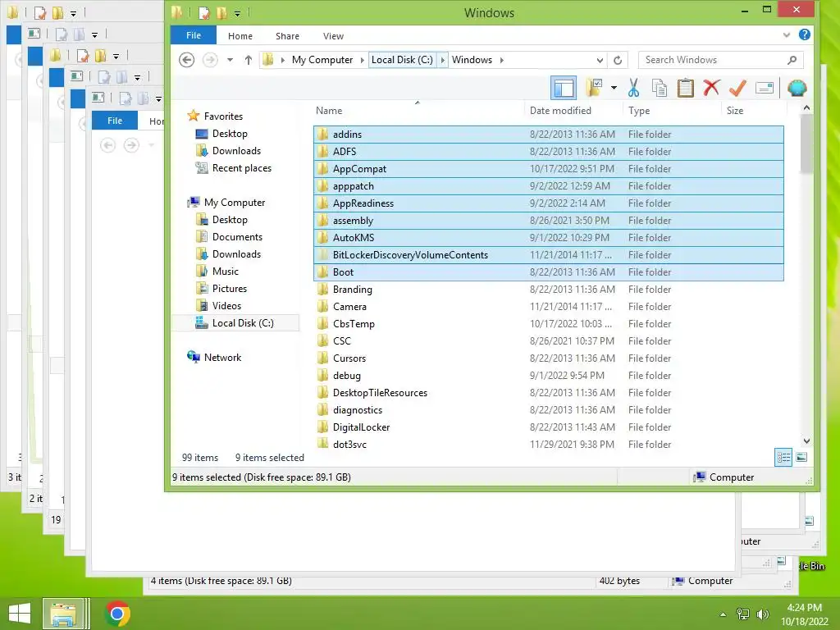Click the file list vertical scrollbar thumb
Image resolution: width=840 pixels, height=630 pixels.
tap(806, 144)
